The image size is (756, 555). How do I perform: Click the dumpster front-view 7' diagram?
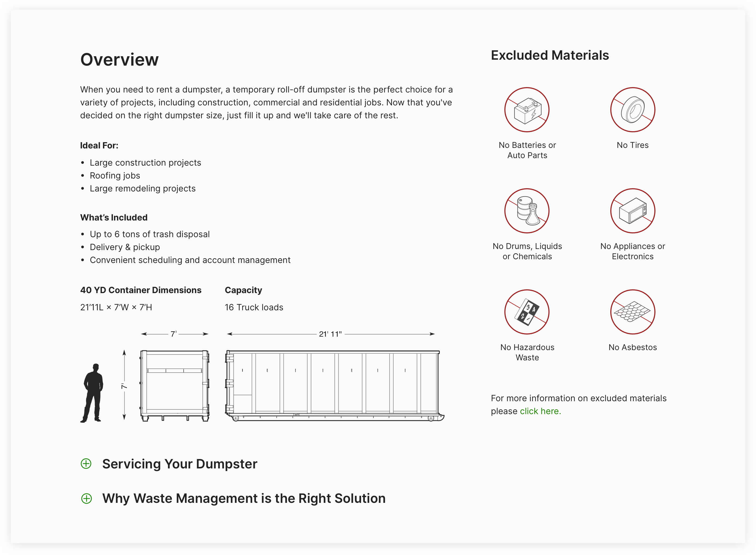(x=175, y=386)
